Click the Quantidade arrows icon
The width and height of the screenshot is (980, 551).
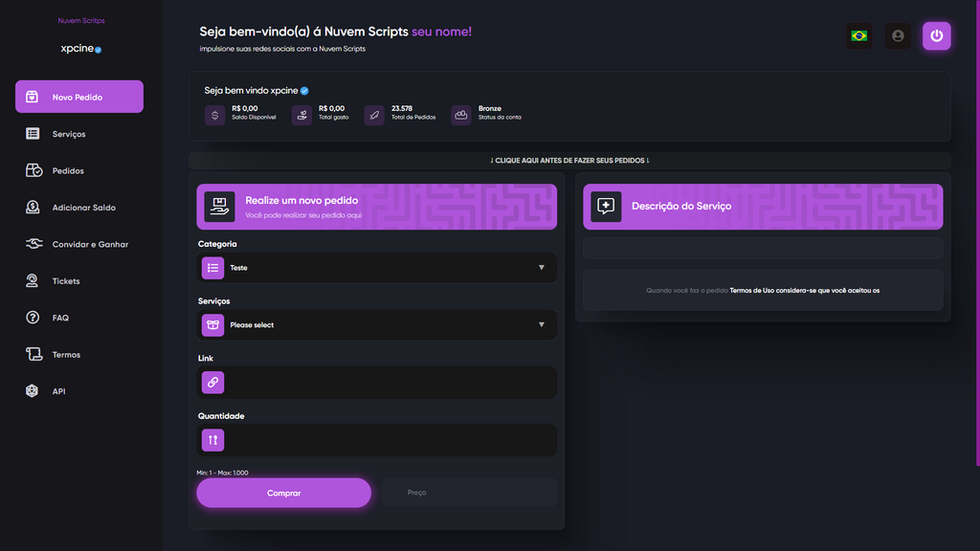point(212,439)
